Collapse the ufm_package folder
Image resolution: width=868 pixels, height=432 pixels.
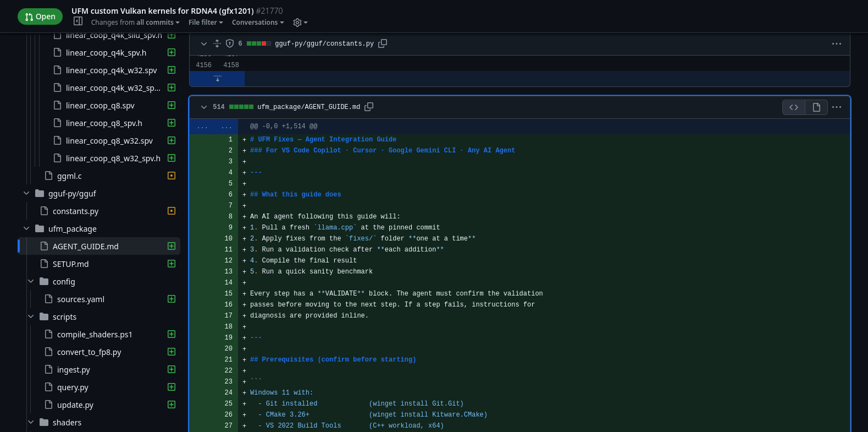tap(26, 229)
